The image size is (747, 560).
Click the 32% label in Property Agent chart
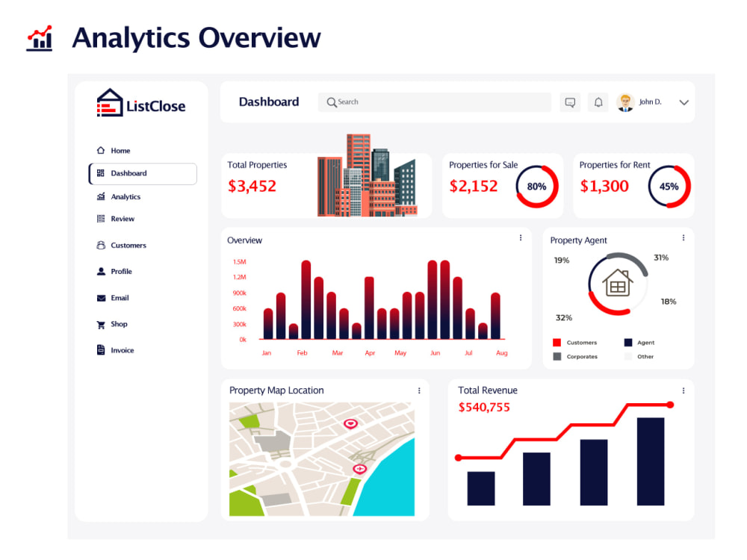pyautogui.click(x=564, y=317)
